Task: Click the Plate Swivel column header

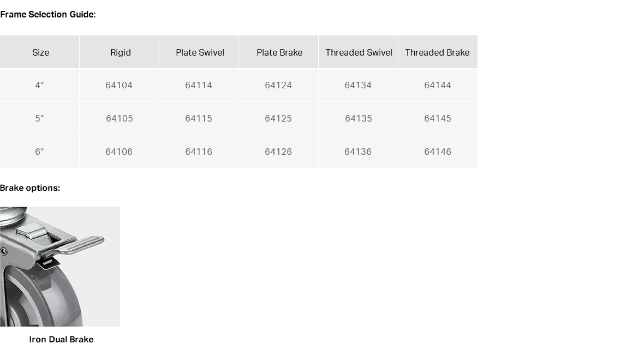Action: [200, 52]
